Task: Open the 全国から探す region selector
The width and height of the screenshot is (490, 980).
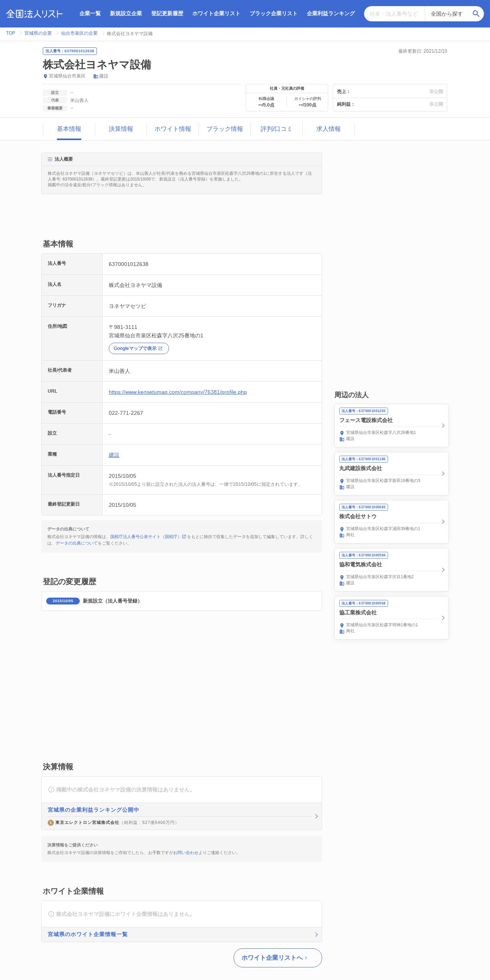Action: point(447,14)
